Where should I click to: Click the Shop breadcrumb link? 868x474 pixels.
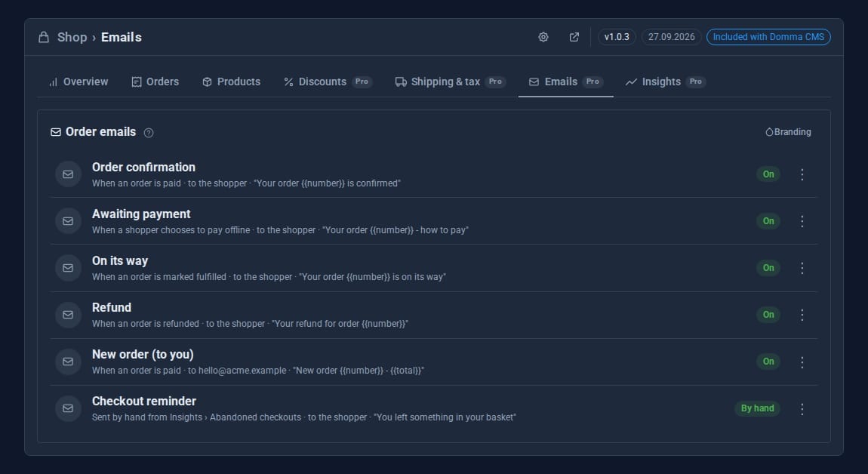tap(72, 37)
